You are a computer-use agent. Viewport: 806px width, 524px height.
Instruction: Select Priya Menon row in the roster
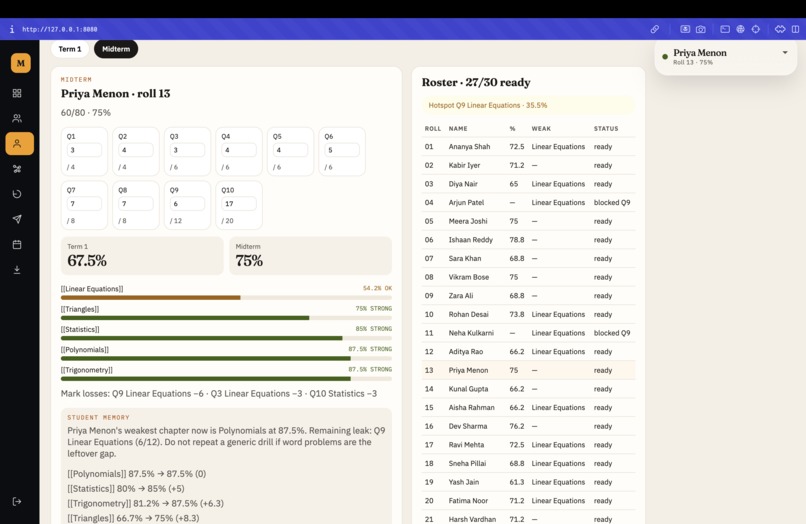pyautogui.click(x=528, y=370)
